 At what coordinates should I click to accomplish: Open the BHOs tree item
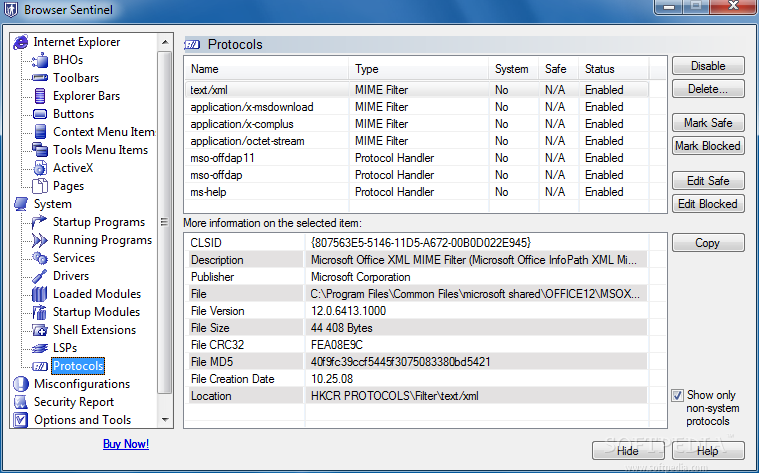[68, 60]
